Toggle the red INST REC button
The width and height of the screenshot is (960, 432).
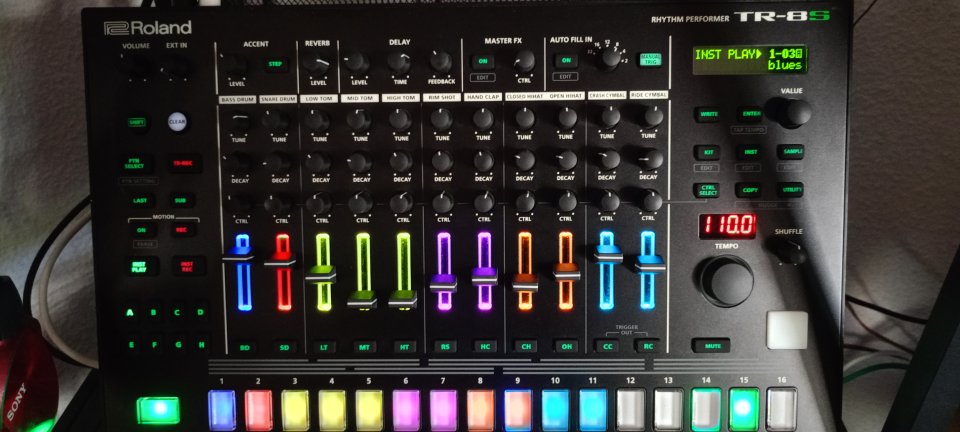click(x=187, y=266)
